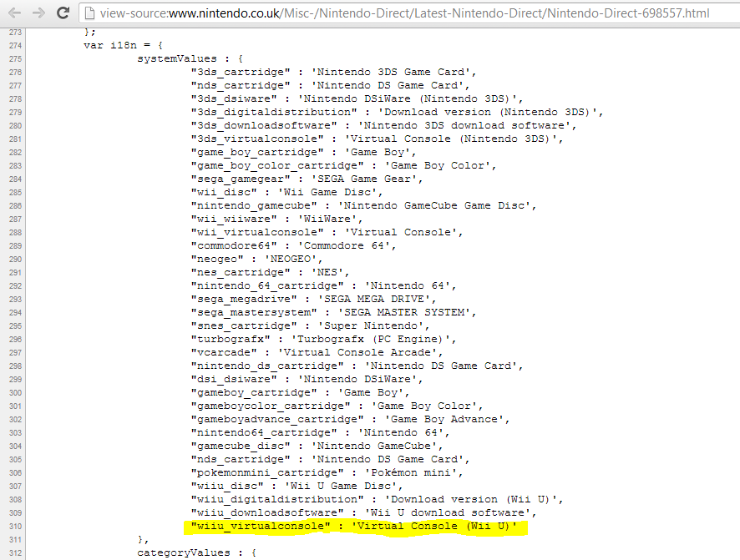Focus the view-source URL address field
This screenshot has width=740, height=560.
click(404, 13)
